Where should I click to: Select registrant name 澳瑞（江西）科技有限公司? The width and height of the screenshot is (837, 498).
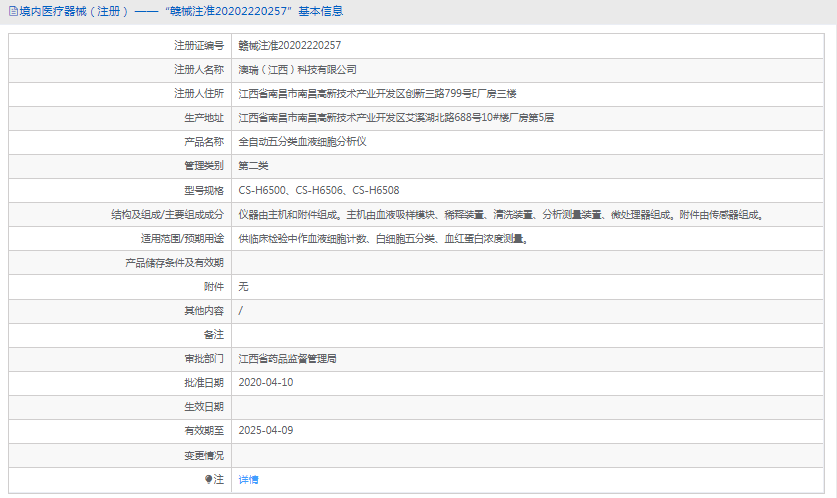[x=297, y=69]
